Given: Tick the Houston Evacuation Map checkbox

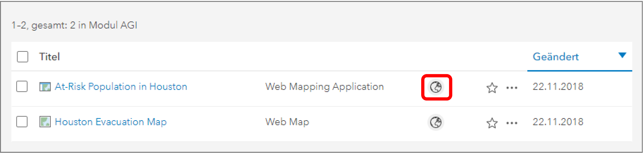Looking at the screenshot, I should [x=22, y=122].
